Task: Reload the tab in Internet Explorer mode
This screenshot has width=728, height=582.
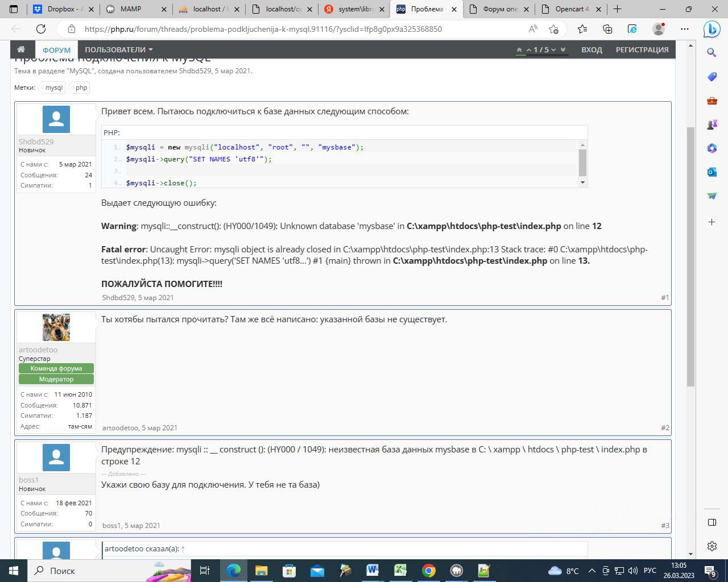Action: click(632, 29)
